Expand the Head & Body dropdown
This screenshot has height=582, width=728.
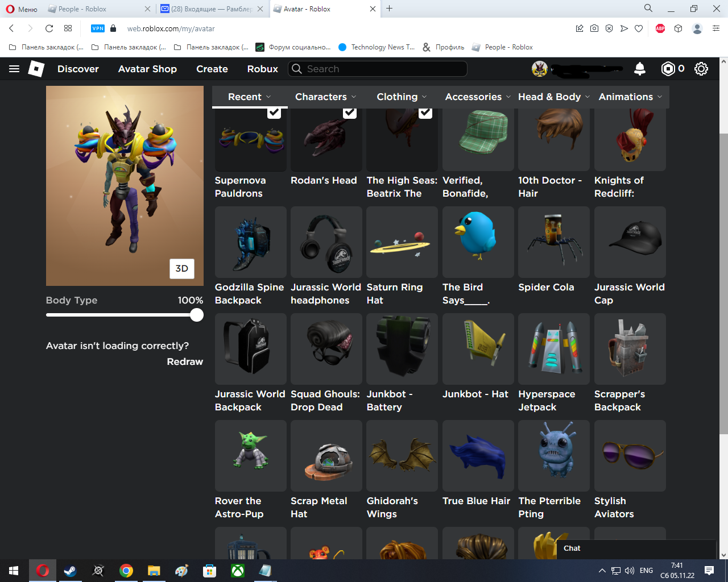tap(554, 97)
